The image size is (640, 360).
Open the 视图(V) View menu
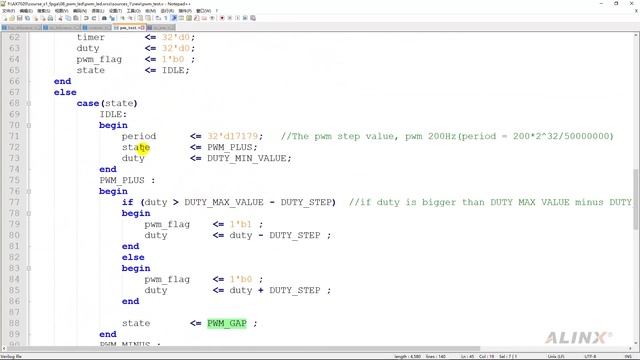[x=61, y=11]
